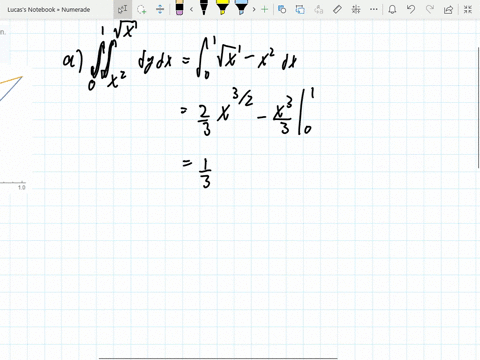The width and height of the screenshot is (480, 360).
Task: Show previous pens with left chevron
Action: pos(191,9)
